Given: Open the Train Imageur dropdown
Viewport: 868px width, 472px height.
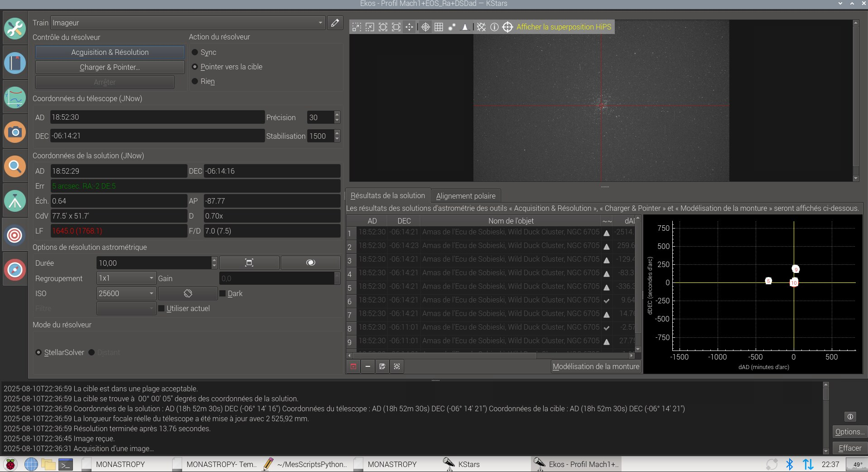Looking at the screenshot, I should pyautogui.click(x=188, y=23).
